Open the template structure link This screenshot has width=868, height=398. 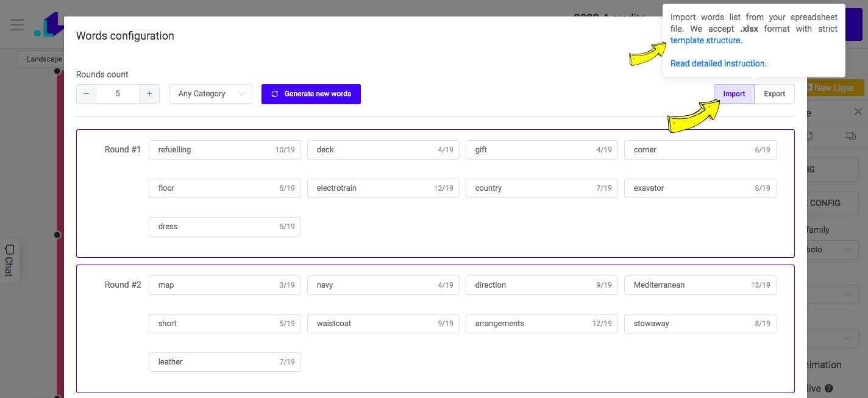pos(706,40)
